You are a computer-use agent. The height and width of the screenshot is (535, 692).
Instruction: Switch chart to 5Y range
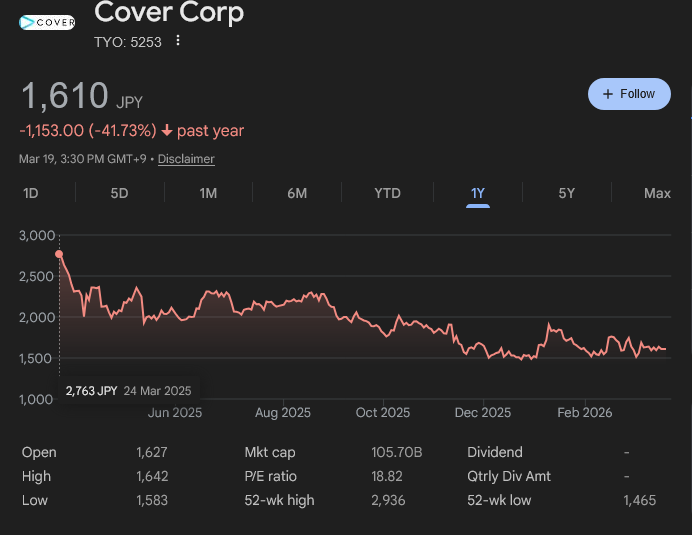(567, 193)
